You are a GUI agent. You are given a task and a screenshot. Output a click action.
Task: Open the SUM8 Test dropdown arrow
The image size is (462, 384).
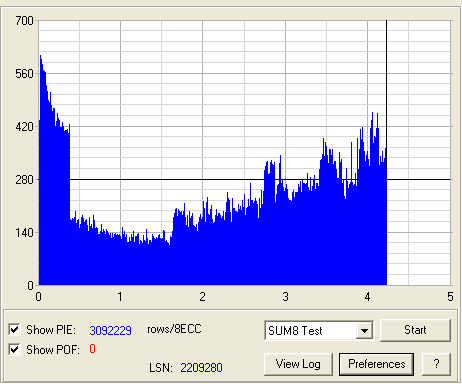click(364, 331)
